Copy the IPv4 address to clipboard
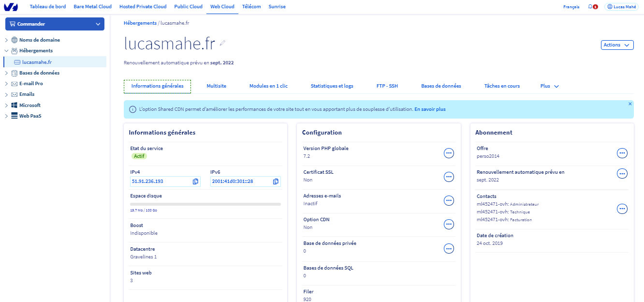Image resolution: width=644 pixels, height=302 pixels. pos(195,181)
